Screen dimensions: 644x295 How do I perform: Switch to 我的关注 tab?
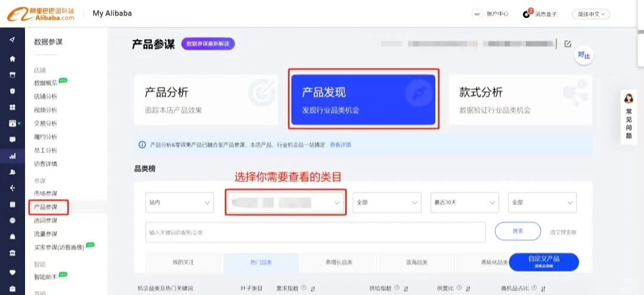click(x=184, y=263)
